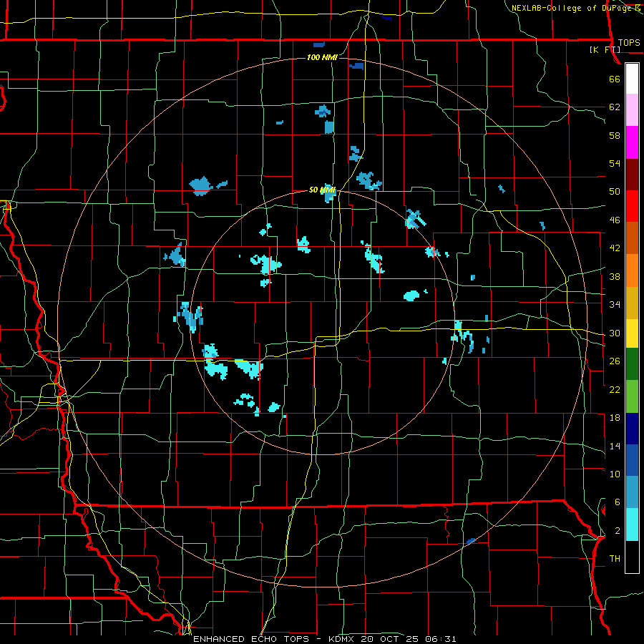This screenshot has width=644, height=644.
Task: Click the "TH" threshold legend label
Action: [615, 559]
